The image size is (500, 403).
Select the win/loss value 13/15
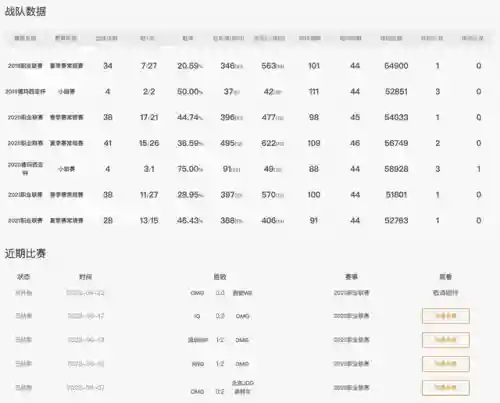[x=149, y=220]
